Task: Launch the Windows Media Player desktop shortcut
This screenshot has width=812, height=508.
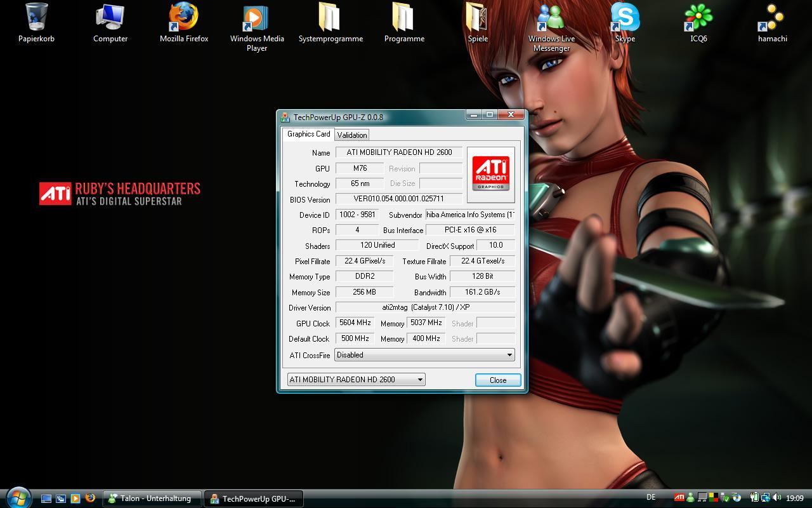Action: [x=257, y=28]
